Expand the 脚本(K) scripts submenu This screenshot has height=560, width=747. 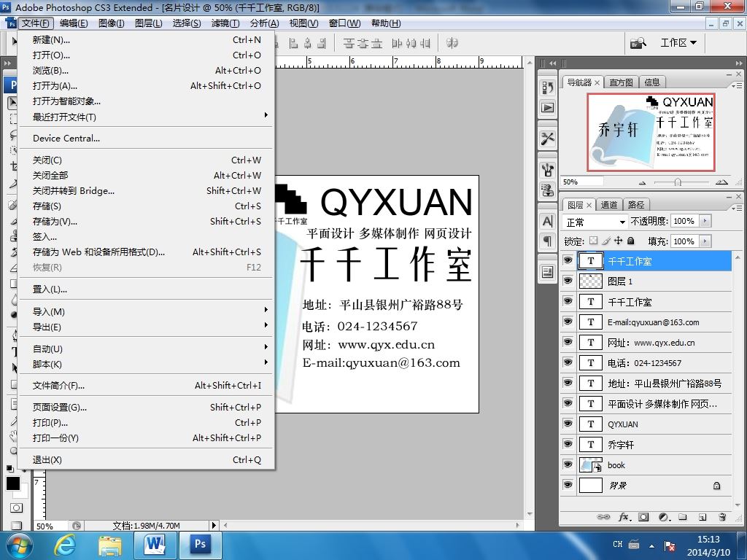pos(146,365)
